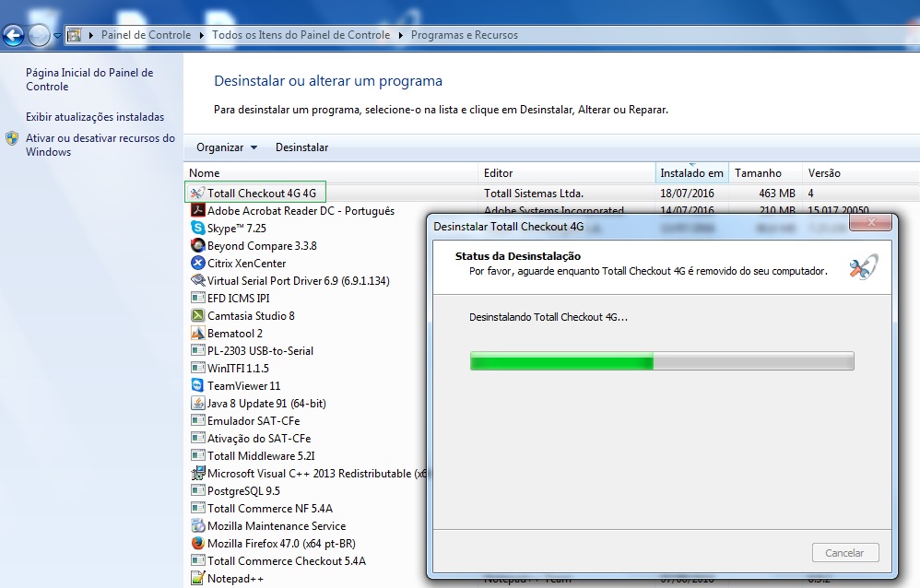The height and width of the screenshot is (588, 920).
Task: Select the Skype 7.25 icon
Action: (197, 228)
